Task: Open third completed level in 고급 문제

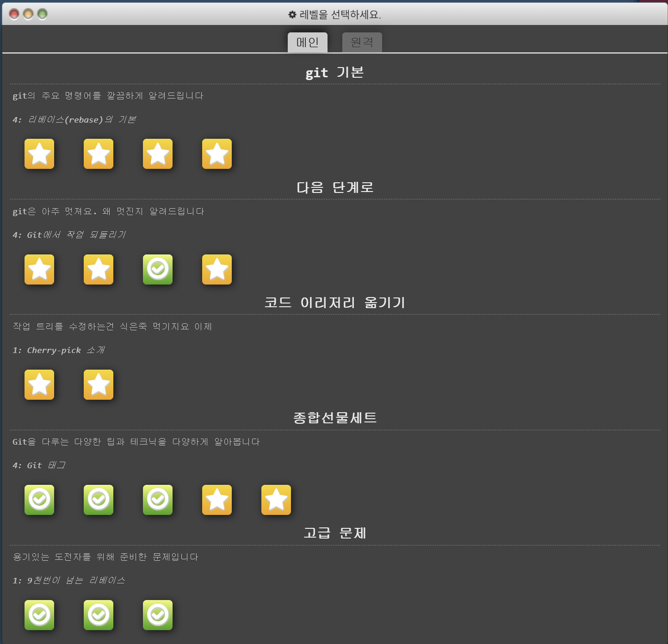Action: 158,615
